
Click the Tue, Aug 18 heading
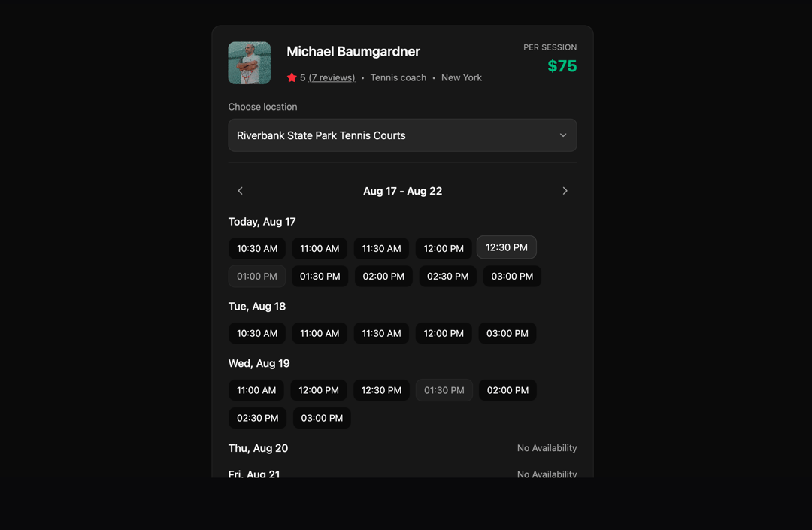click(257, 307)
